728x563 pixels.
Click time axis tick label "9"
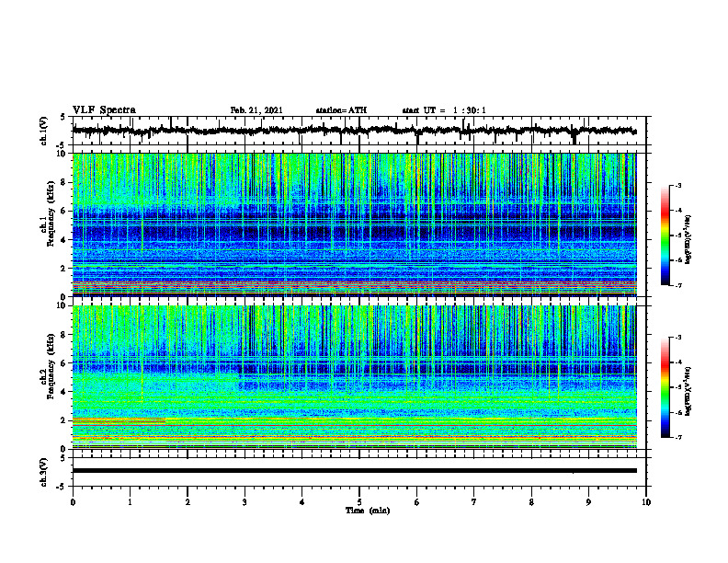point(588,502)
